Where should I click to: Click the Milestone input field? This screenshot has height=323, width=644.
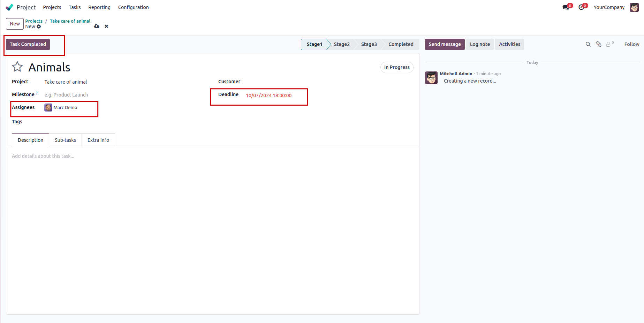click(x=123, y=95)
